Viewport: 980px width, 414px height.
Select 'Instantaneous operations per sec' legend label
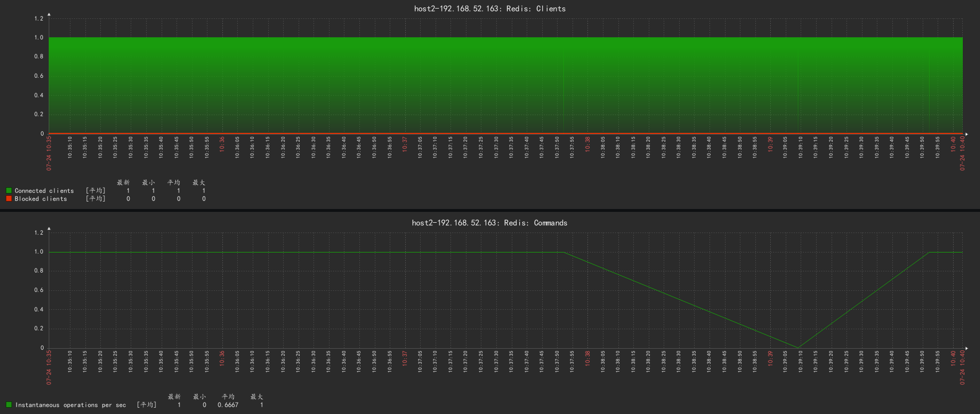pos(70,405)
